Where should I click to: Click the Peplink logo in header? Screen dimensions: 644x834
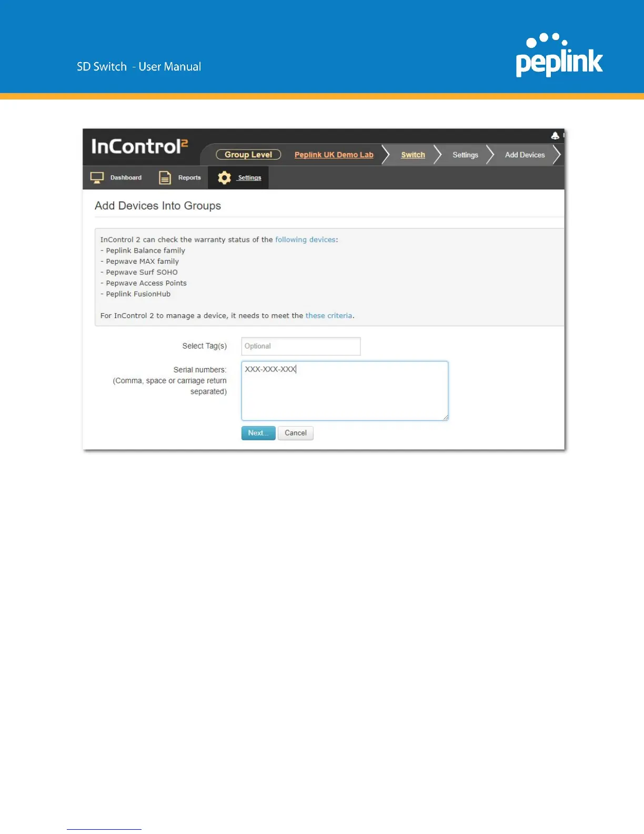[559, 55]
